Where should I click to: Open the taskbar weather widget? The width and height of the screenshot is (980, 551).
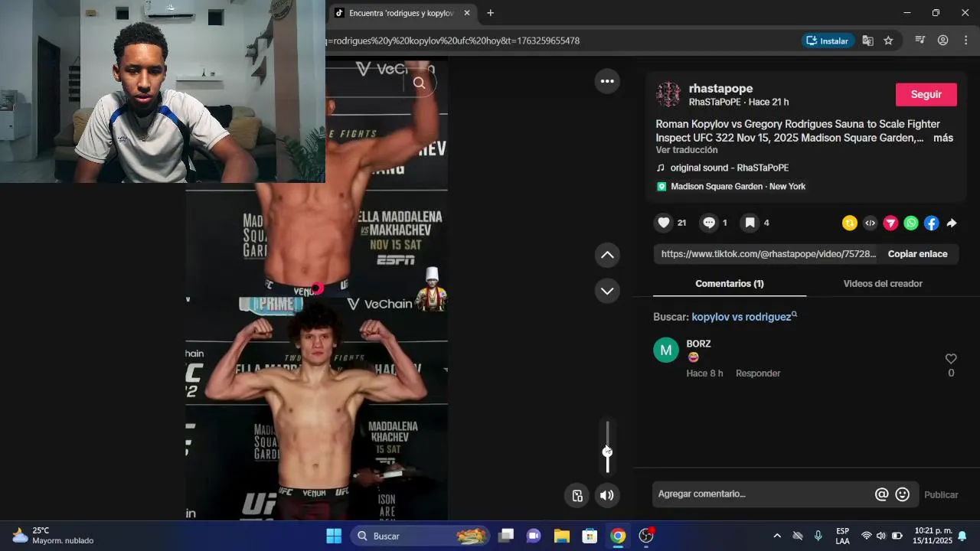point(54,536)
